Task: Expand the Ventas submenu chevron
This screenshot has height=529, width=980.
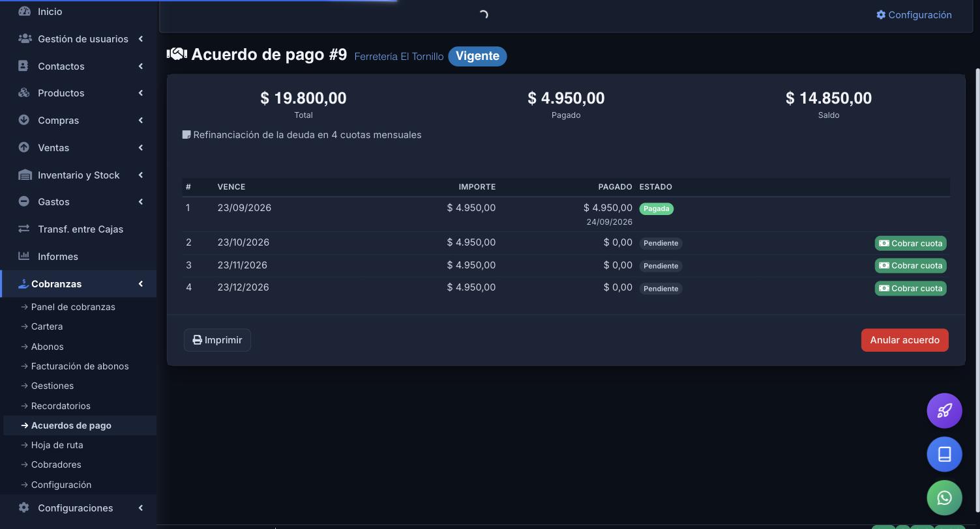Action: 140,147
